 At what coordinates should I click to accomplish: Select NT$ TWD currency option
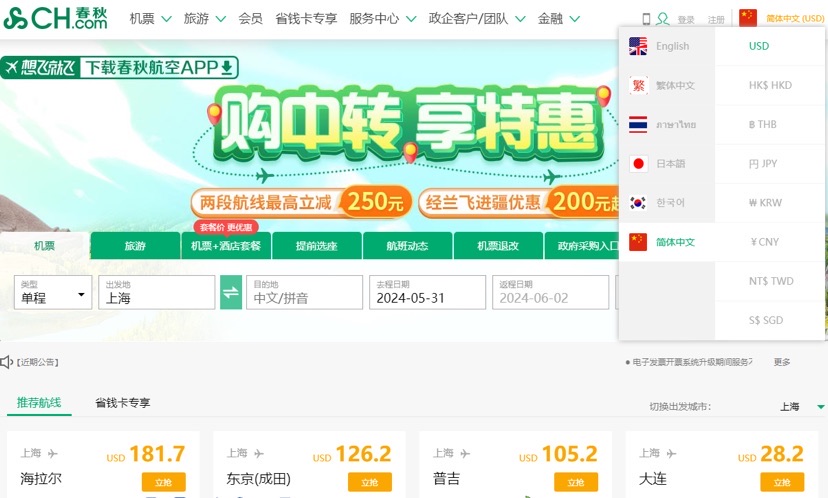pos(770,281)
